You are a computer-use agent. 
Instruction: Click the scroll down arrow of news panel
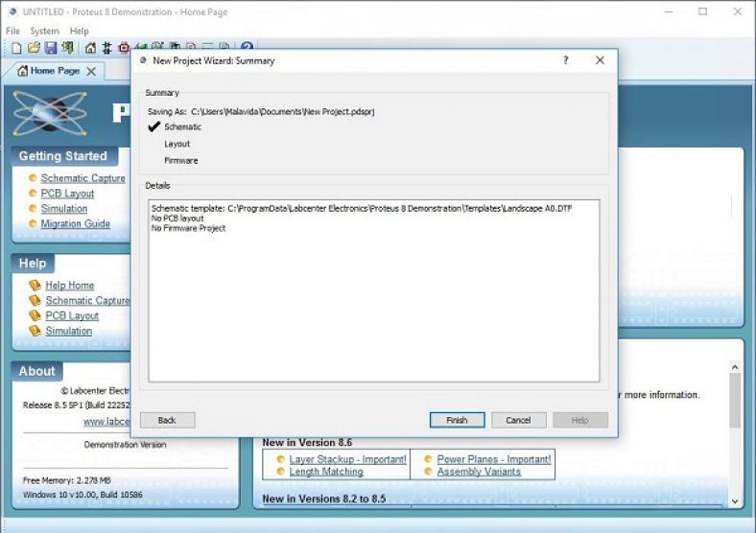(x=735, y=501)
